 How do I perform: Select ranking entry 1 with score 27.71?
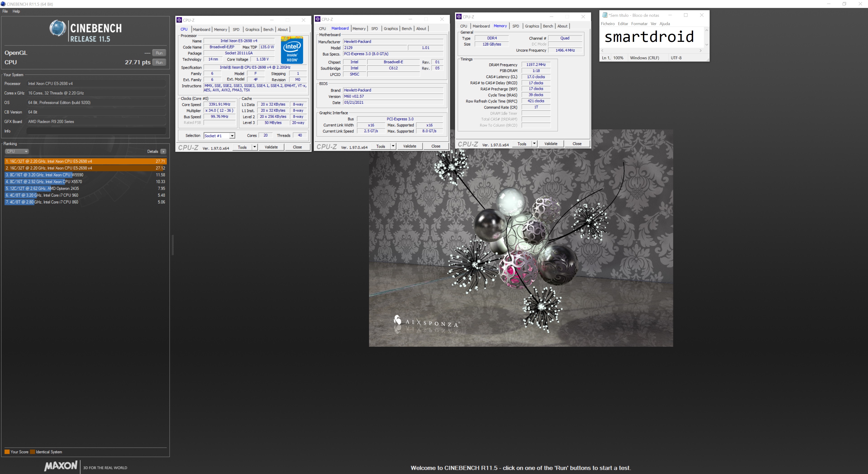point(86,161)
